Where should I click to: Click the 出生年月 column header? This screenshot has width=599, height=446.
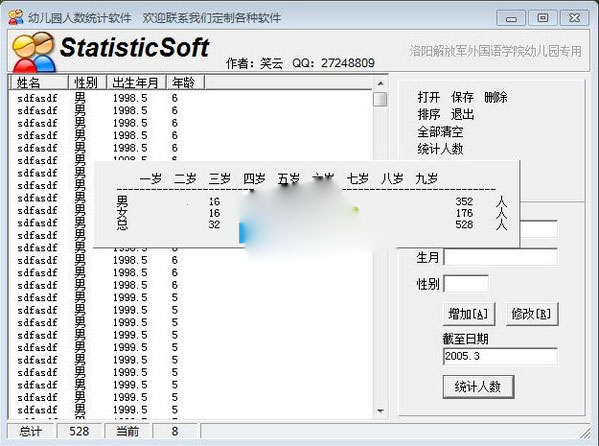tap(136, 82)
